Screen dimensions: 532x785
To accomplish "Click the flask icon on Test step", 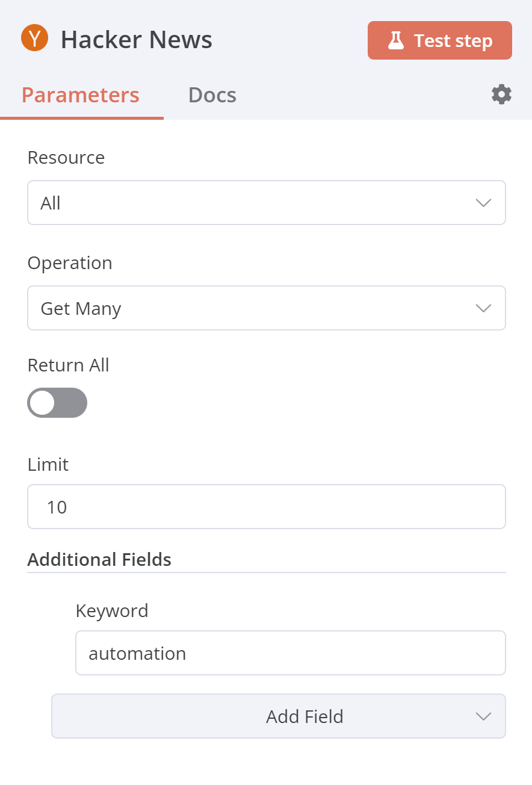I will (x=395, y=41).
